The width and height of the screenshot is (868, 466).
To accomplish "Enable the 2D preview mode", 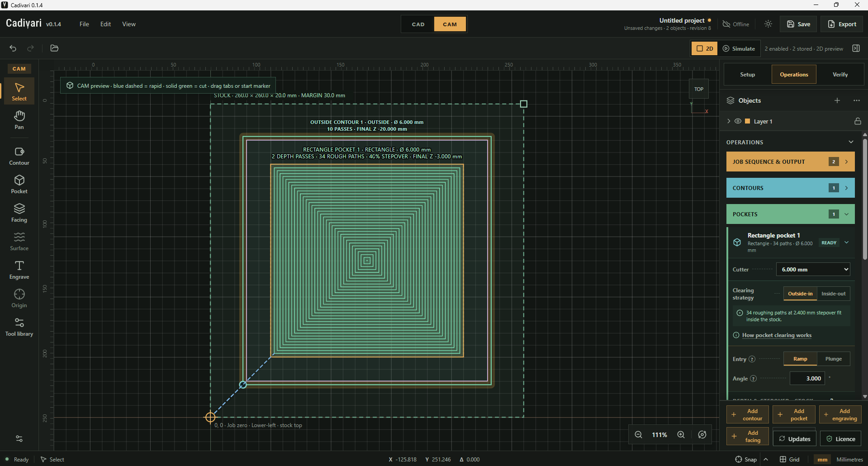I will 704,48.
